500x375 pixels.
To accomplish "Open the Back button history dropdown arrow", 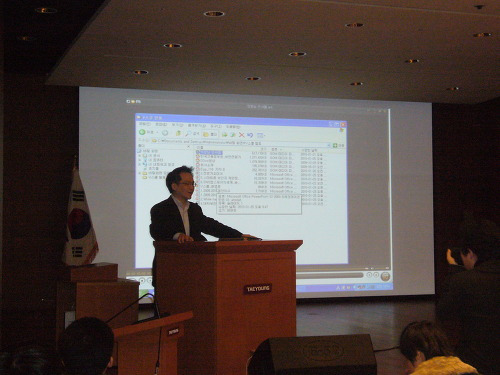I will pos(158,132).
